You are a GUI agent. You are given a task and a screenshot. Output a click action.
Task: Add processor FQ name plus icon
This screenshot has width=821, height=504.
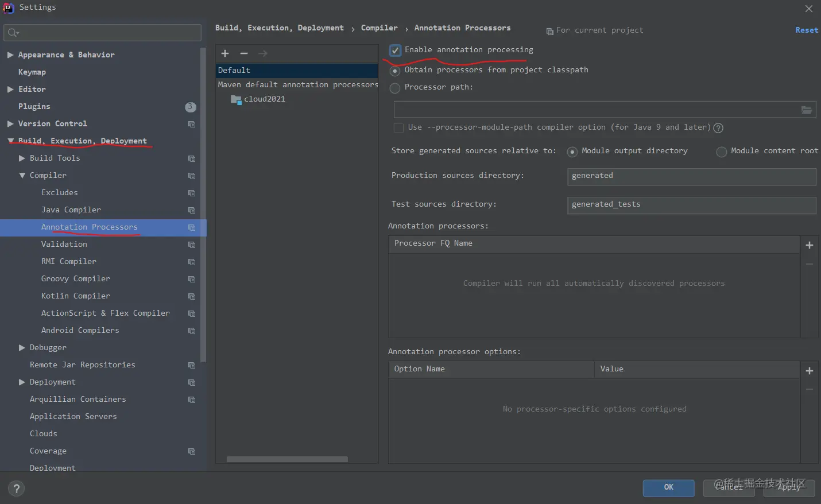pos(810,245)
